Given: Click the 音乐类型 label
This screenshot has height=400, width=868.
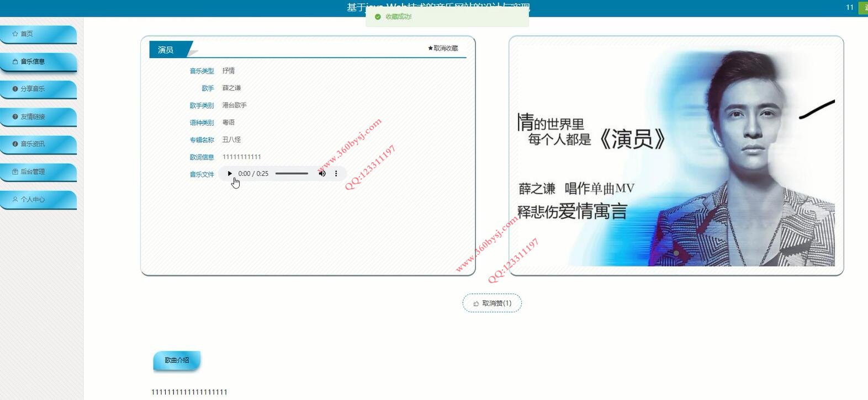Looking at the screenshot, I should (x=202, y=71).
